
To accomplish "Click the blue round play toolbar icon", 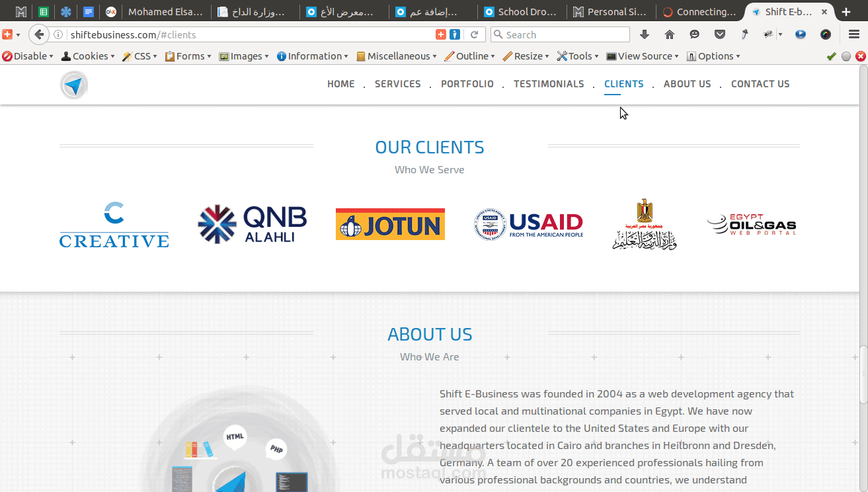I will (x=801, y=34).
